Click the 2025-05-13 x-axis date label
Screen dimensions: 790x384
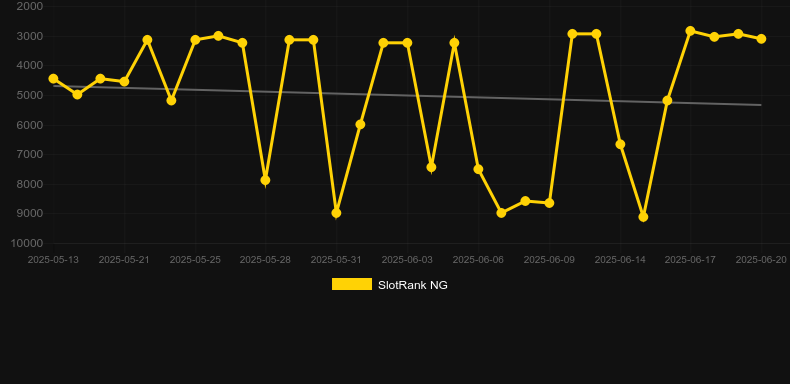point(53,260)
